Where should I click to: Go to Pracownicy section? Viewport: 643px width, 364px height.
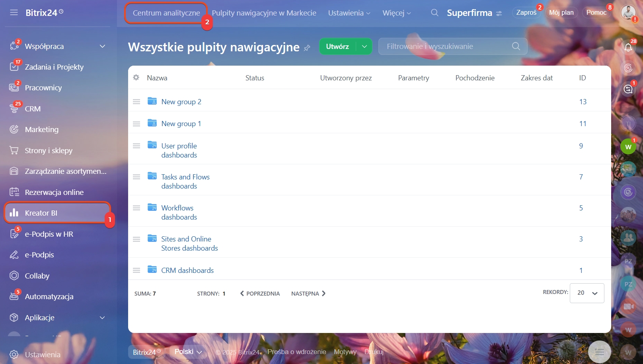(43, 88)
